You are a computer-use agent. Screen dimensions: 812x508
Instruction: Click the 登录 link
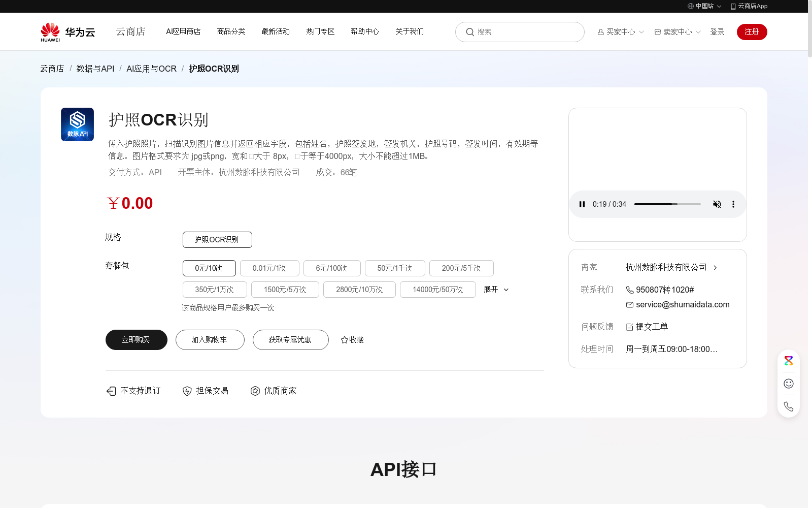coord(717,32)
